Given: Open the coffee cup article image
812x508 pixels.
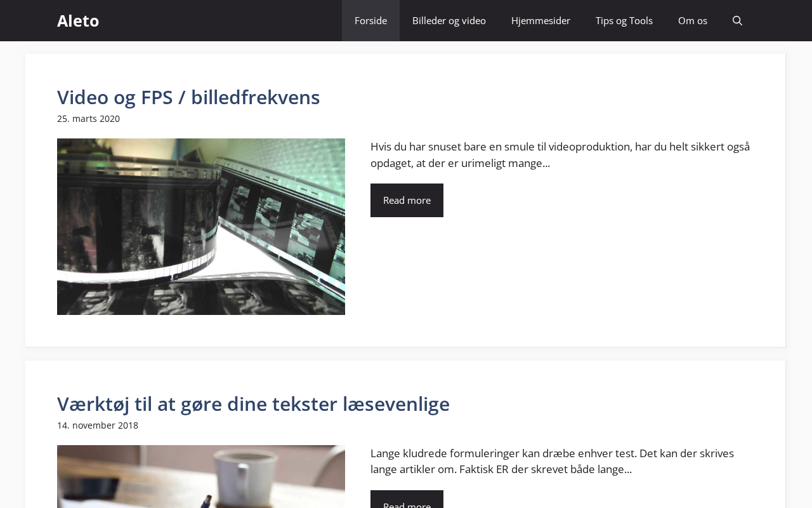Looking at the screenshot, I should tap(201, 476).
